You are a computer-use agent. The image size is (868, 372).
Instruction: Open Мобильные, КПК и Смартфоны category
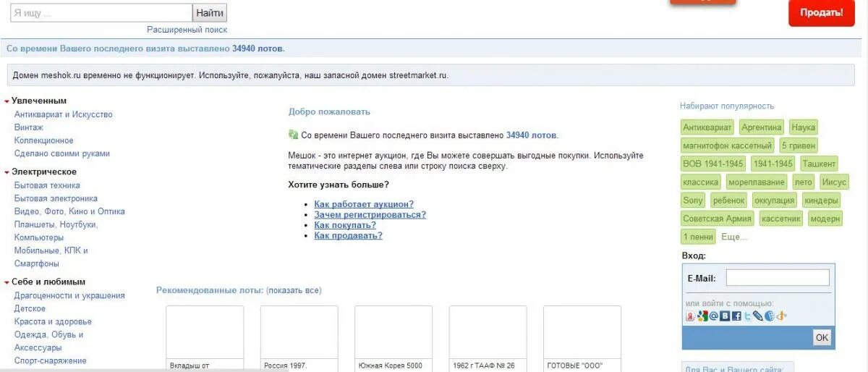pos(51,257)
